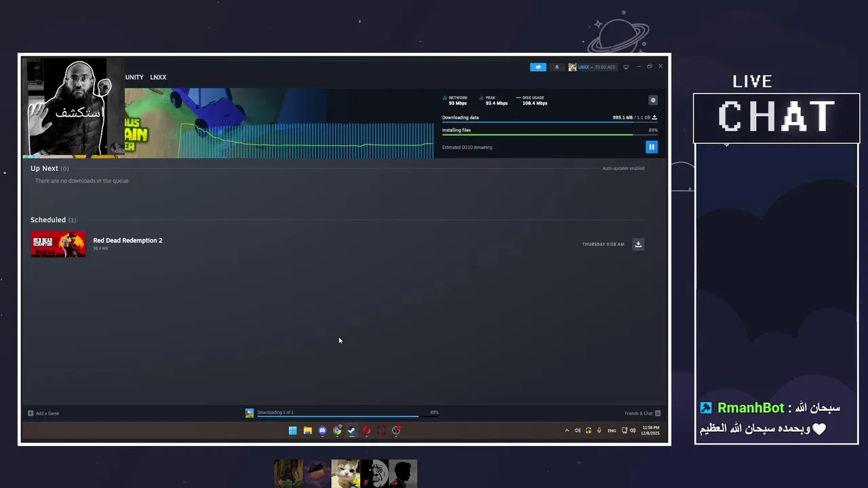Click the ENG language indicator

pyautogui.click(x=612, y=430)
